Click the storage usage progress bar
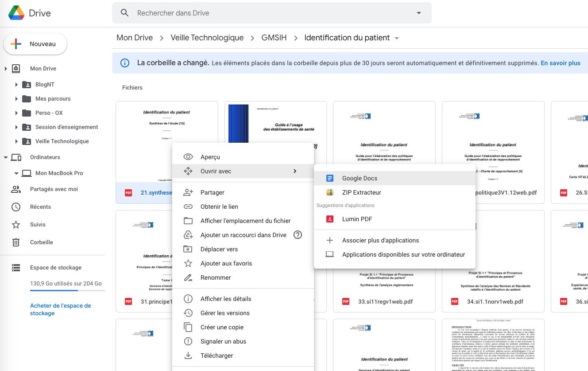This screenshot has height=371, width=588. tap(67, 290)
